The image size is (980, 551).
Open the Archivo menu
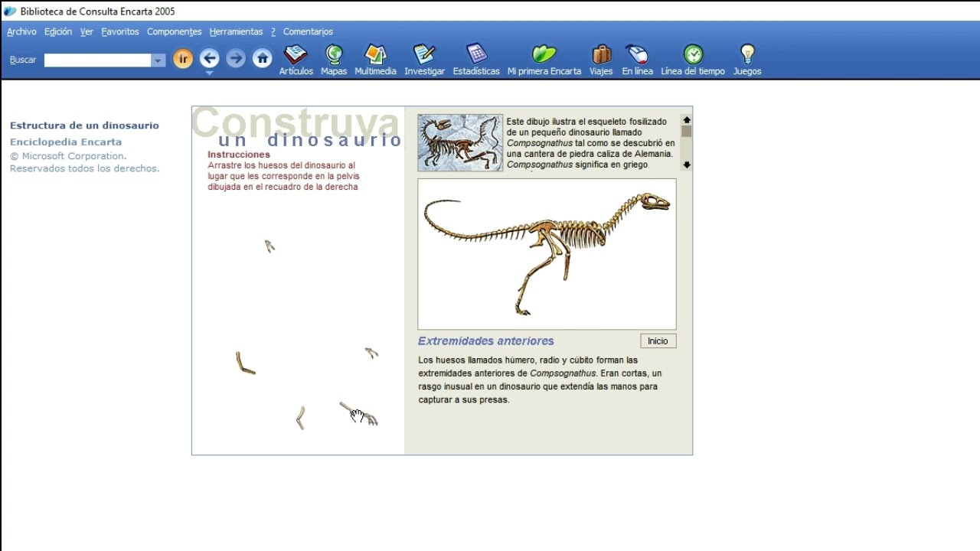click(21, 31)
